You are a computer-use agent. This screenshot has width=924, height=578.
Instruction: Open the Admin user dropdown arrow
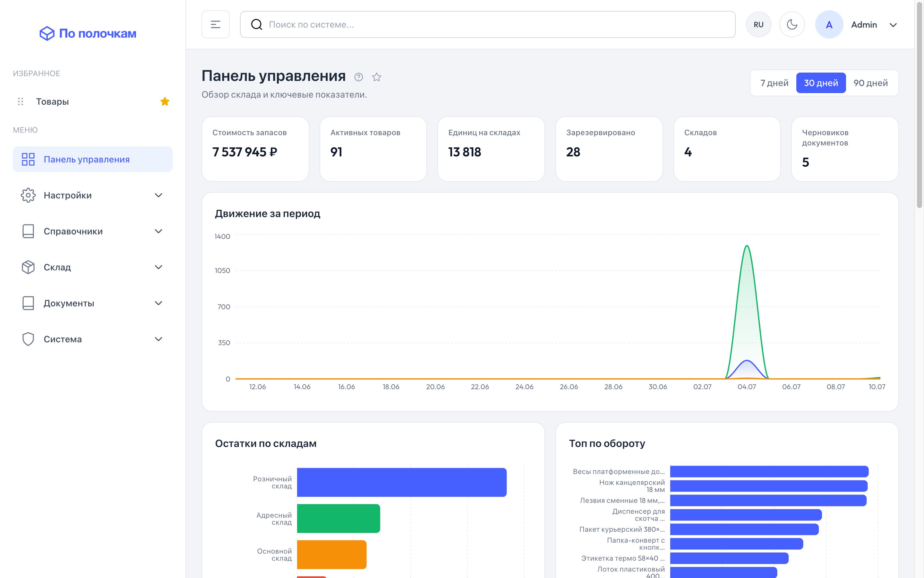click(893, 25)
